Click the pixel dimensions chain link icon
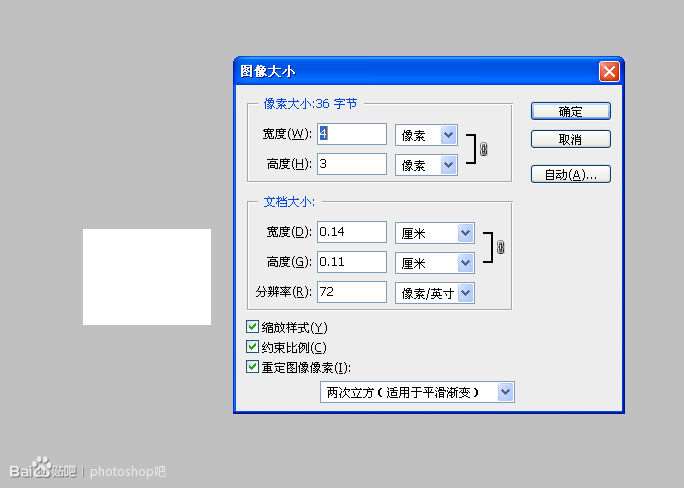 tap(483, 149)
